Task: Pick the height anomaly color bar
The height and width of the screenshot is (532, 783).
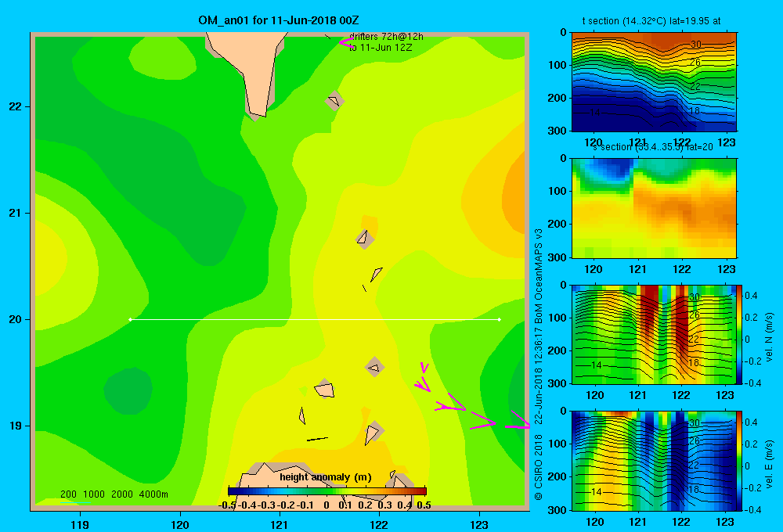Action: click(x=327, y=491)
